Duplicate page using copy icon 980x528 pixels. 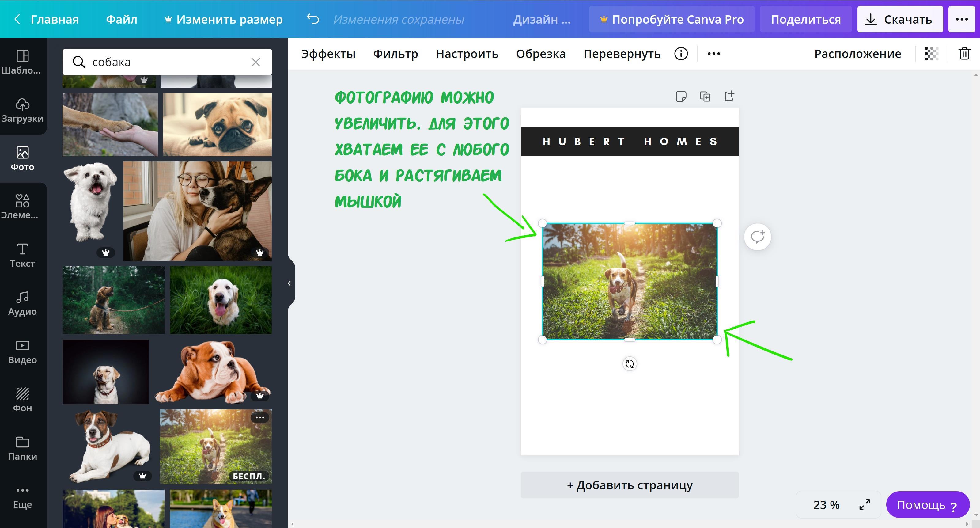[x=705, y=96]
